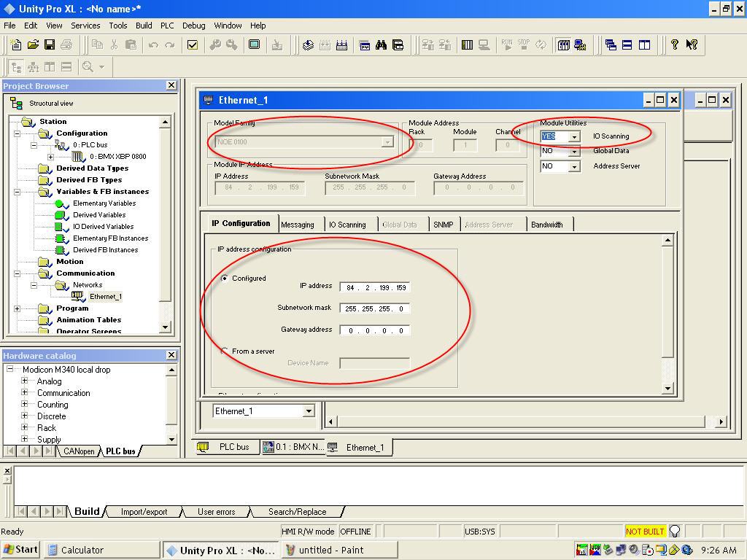Select Ethernet_1 in the project tree

106,297
